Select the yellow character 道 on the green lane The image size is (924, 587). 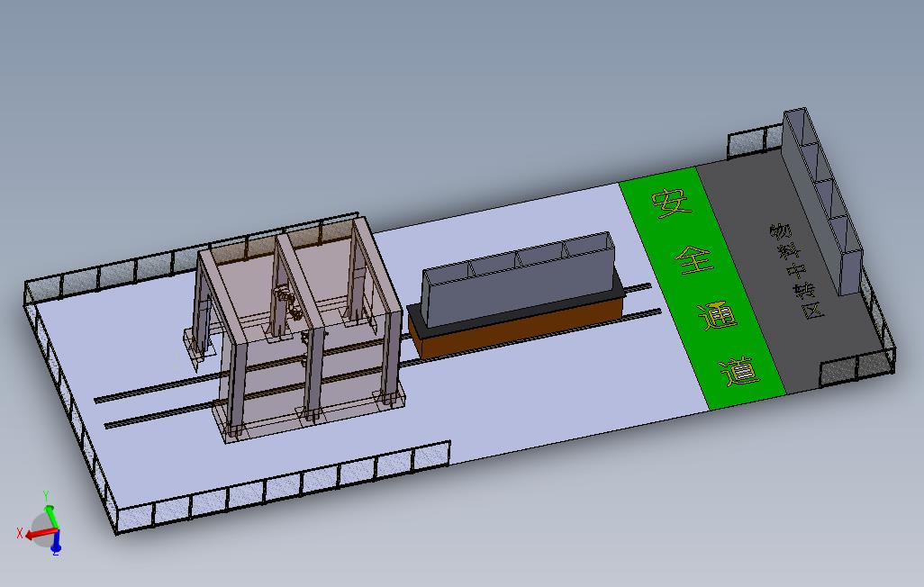(x=739, y=371)
